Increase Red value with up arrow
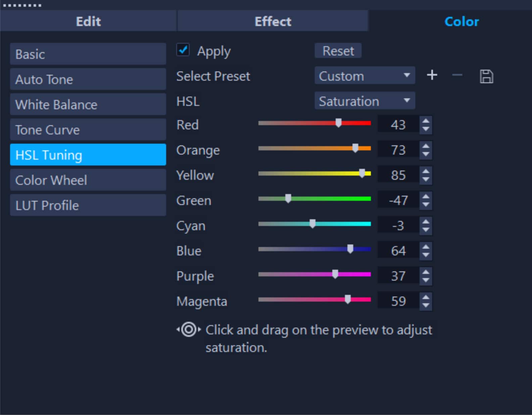532x415 pixels. coord(426,121)
